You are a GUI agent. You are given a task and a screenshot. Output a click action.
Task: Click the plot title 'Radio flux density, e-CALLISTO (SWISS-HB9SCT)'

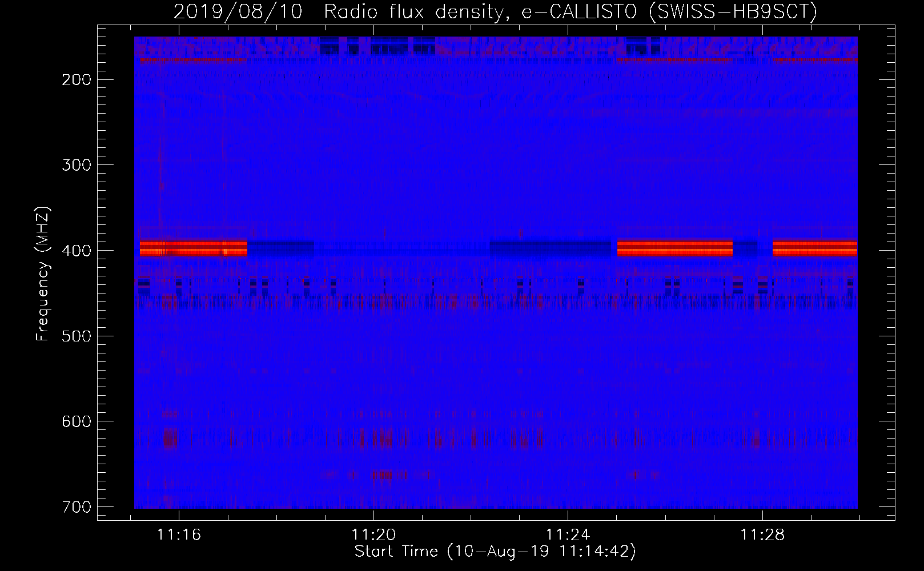[x=571, y=12]
